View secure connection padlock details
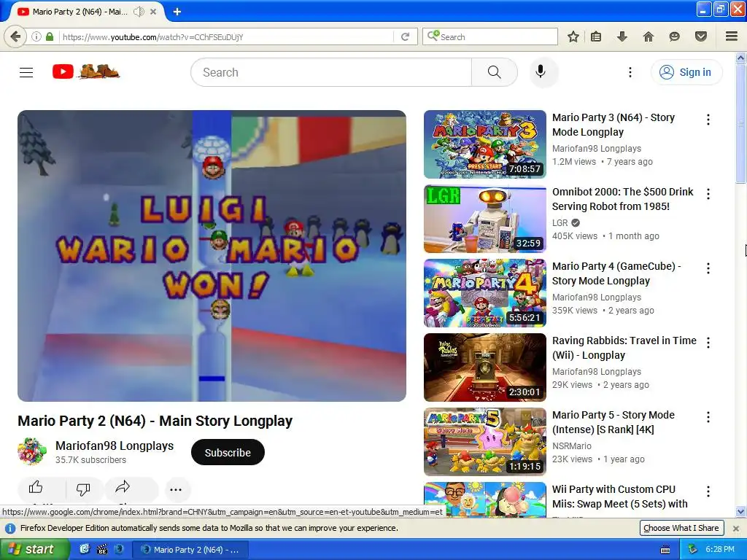The width and height of the screenshot is (747, 560). click(50, 36)
